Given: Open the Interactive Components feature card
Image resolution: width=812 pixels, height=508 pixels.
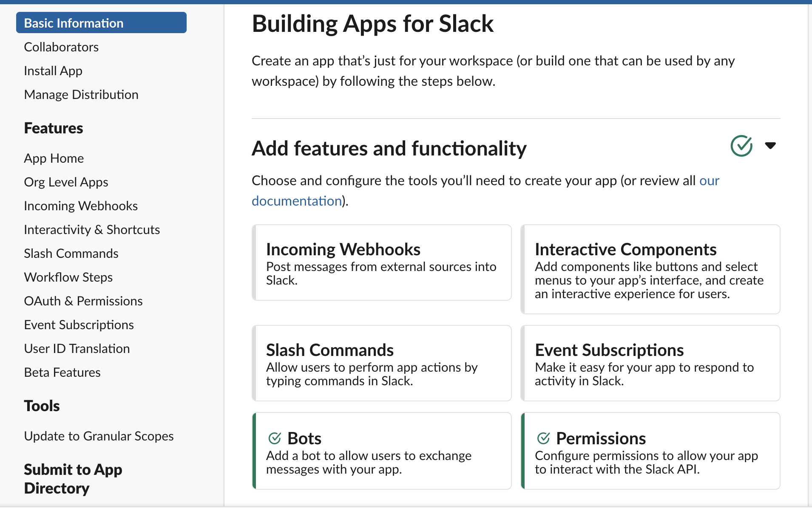Looking at the screenshot, I should pyautogui.click(x=650, y=269).
